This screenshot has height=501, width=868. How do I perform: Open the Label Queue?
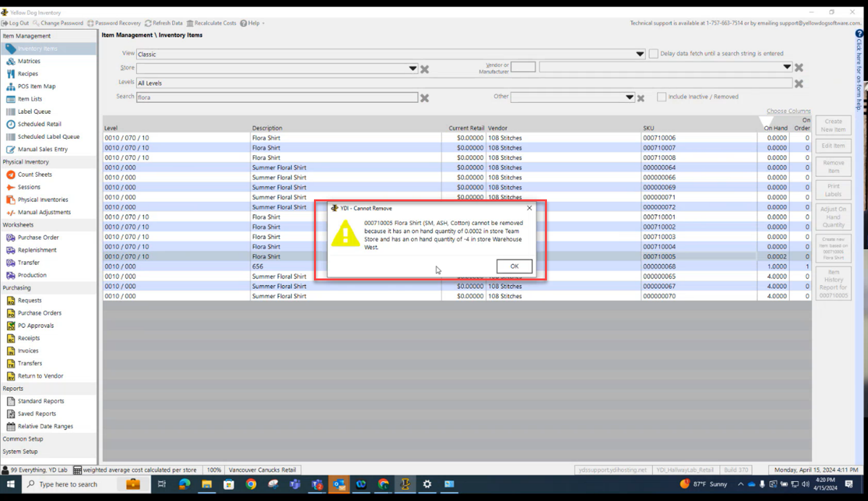pos(33,111)
